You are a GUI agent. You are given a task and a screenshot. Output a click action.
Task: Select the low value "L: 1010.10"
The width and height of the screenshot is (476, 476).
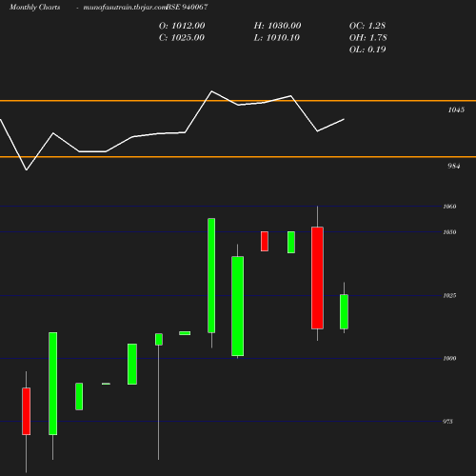[x=277, y=38]
